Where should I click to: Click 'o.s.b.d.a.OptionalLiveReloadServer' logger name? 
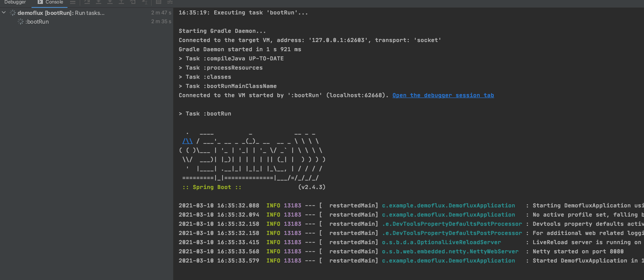click(x=441, y=242)
